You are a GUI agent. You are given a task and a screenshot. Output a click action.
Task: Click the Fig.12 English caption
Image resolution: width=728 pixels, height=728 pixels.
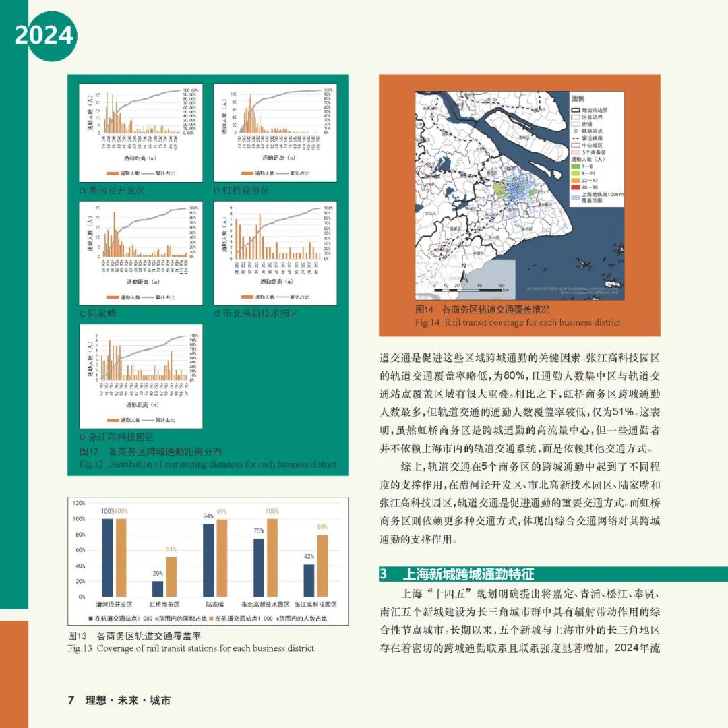point(208,464)
